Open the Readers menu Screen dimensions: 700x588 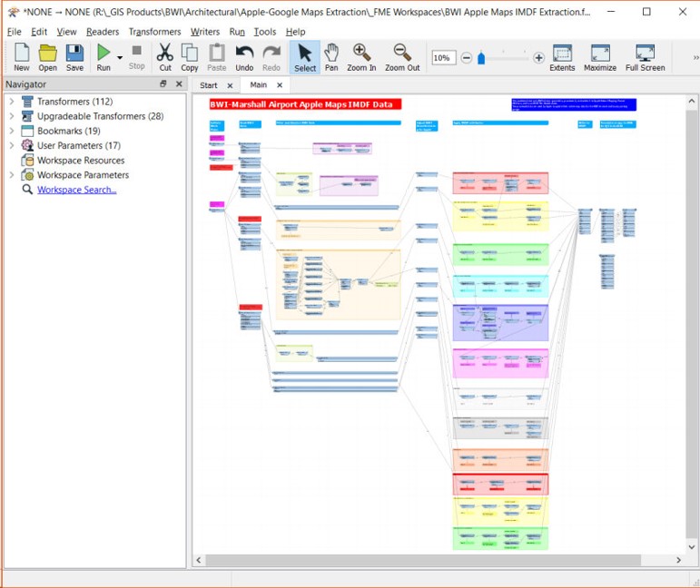pyautogui.click(x=103, y=32)
